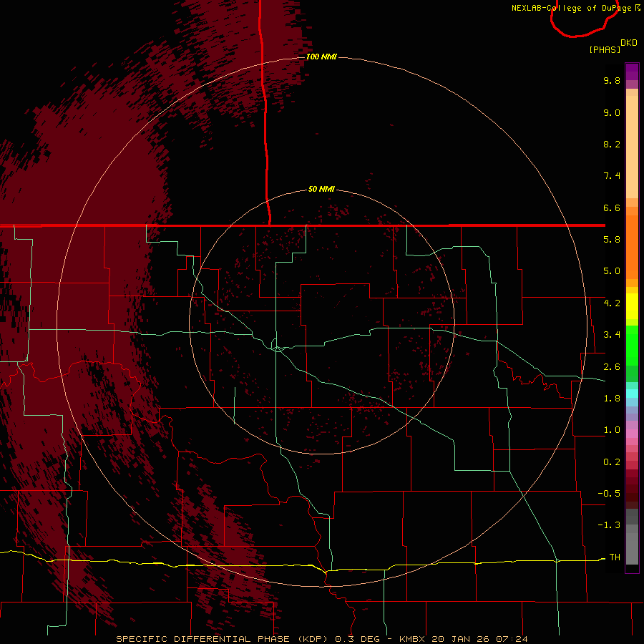Click the 9.8 value on the color scale
Viewport: 644px width, 644px height.
pos(612,80)
